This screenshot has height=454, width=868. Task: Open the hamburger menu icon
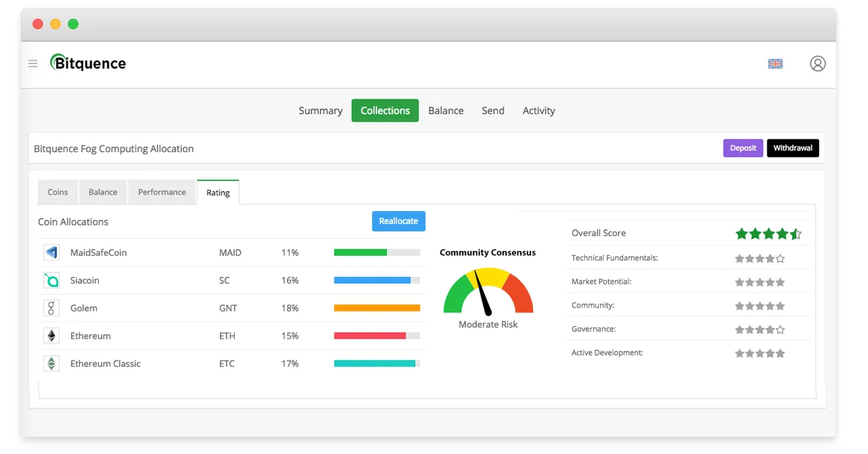tap(33, 64)
